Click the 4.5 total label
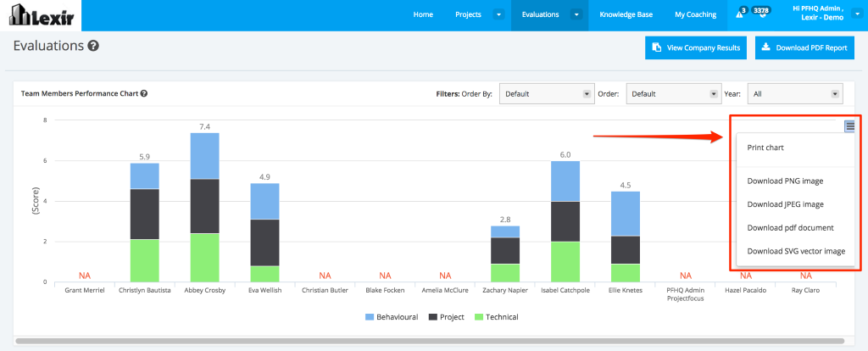 626,186
